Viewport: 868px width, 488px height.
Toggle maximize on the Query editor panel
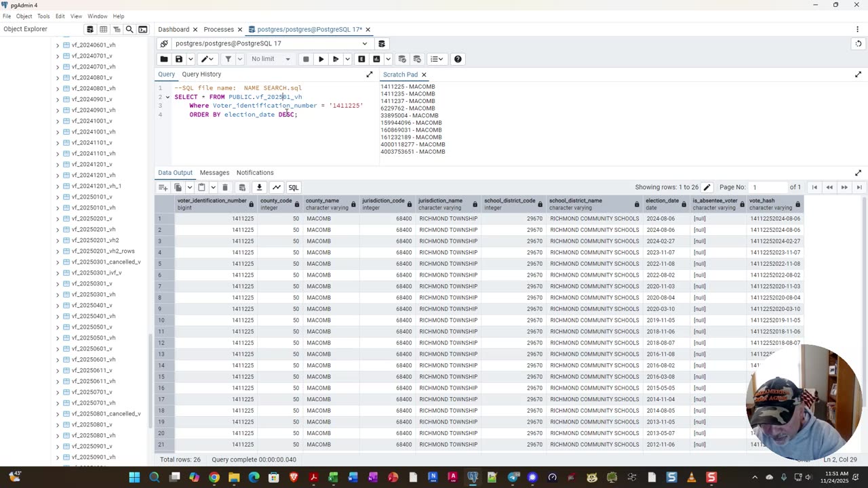tap(370, 75)
